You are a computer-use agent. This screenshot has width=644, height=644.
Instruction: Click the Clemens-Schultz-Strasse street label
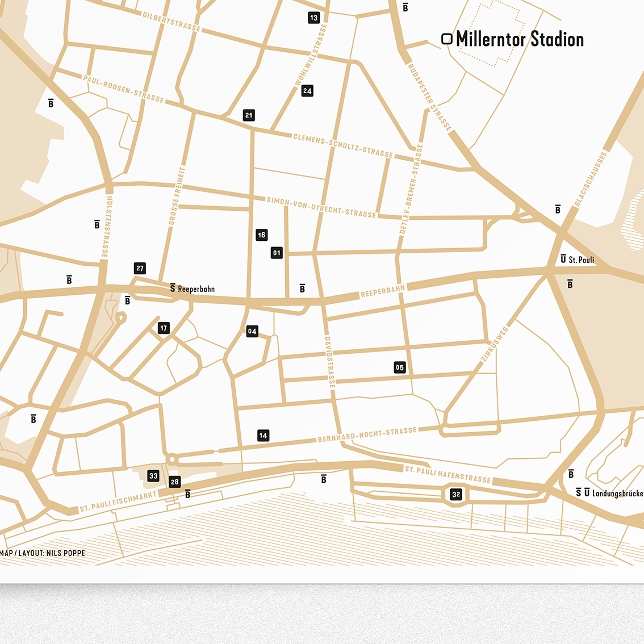[x=343, y=145]
